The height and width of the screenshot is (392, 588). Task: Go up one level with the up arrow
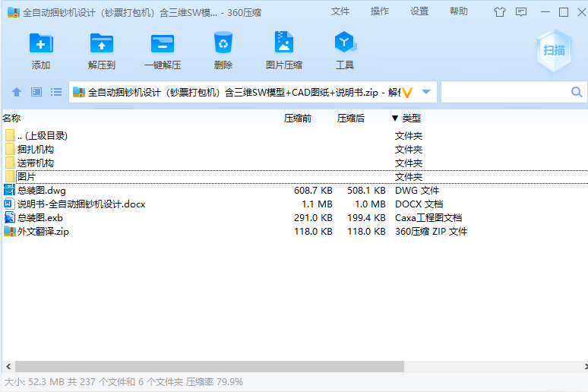[x=17, y=92]
